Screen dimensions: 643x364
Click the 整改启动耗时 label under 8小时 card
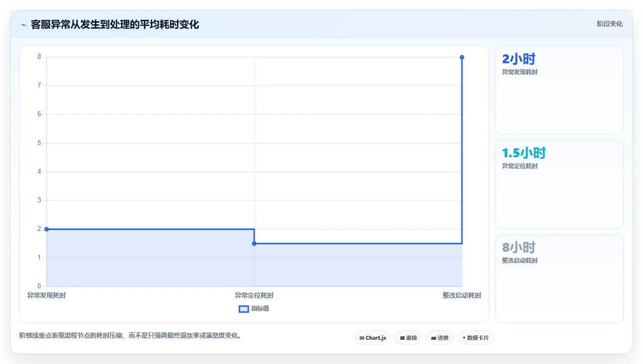tap(520, 261)
